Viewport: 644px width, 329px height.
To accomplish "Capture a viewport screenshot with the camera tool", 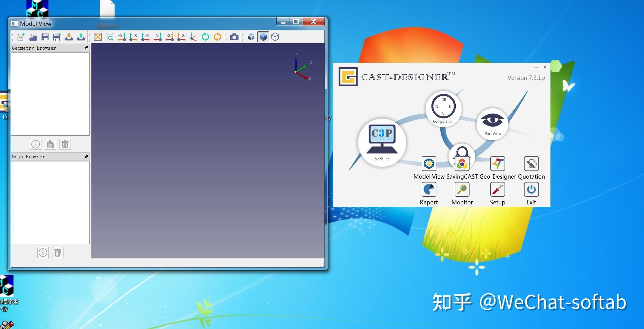I will [234, 37].
